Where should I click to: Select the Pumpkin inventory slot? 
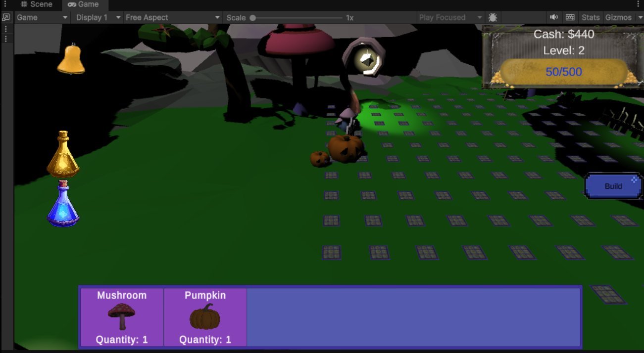click(205, 317)
